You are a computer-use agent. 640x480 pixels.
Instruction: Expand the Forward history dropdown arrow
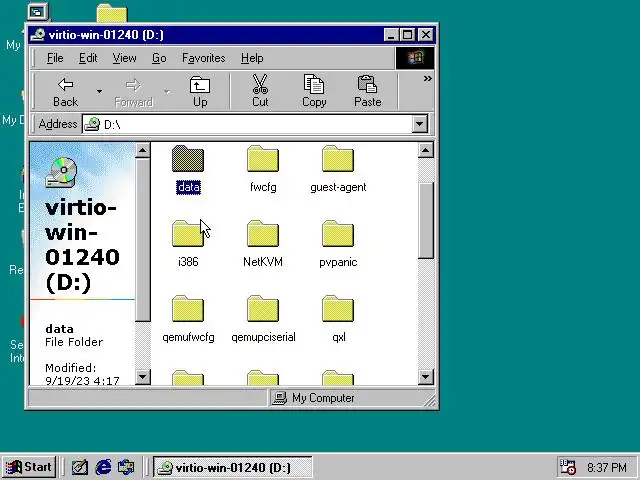(167, 91)
